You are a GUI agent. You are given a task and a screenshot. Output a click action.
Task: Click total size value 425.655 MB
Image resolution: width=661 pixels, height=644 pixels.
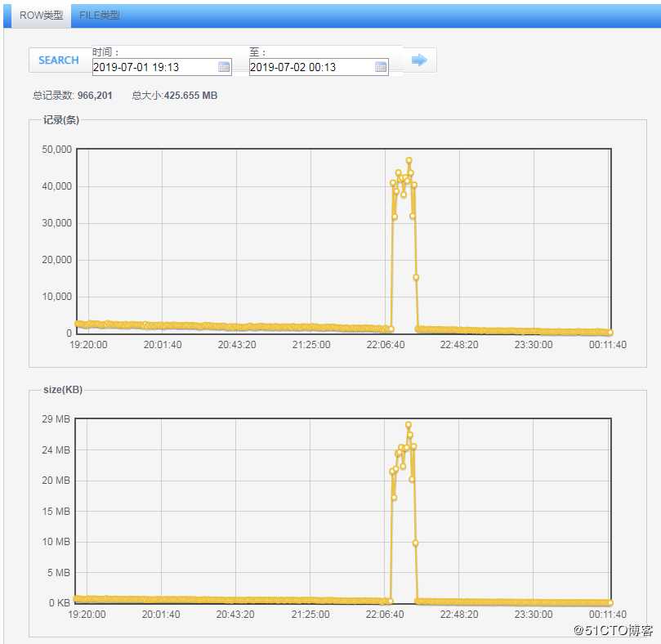coord(190,96)
